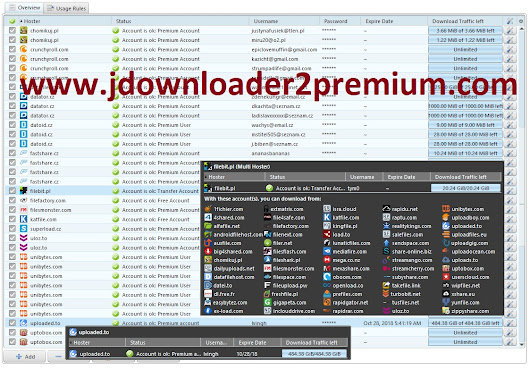Image resolution: width=530 pixels, height=369 pixels.
Task: Click green status icon of filefactory.com row
Action: pos(116,200)
